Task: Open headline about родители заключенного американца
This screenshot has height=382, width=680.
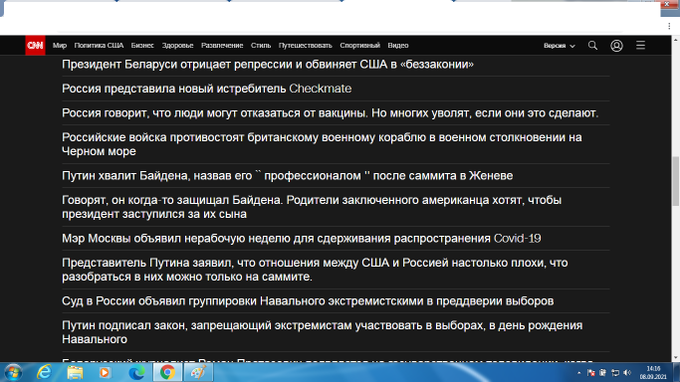Action: (311, 207)
